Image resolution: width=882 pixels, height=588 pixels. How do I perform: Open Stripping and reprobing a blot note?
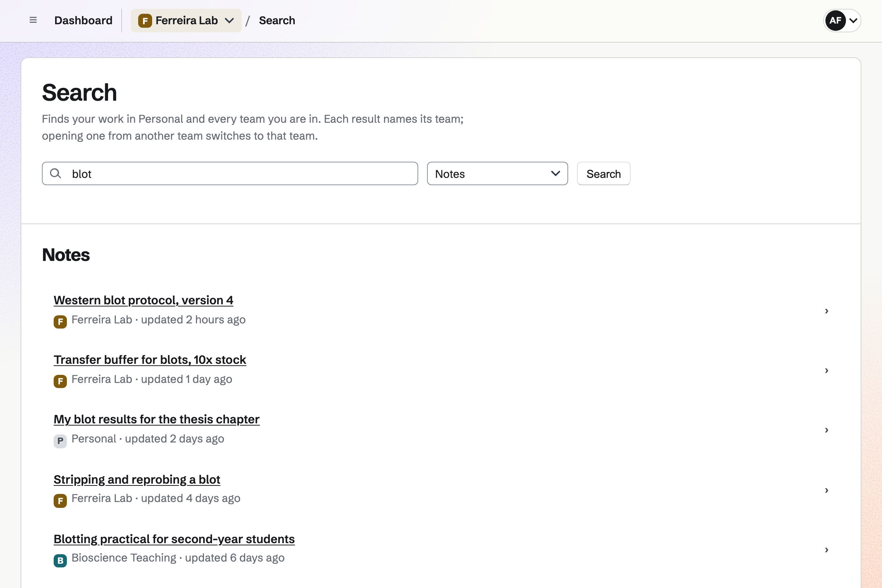coord(137,479)
